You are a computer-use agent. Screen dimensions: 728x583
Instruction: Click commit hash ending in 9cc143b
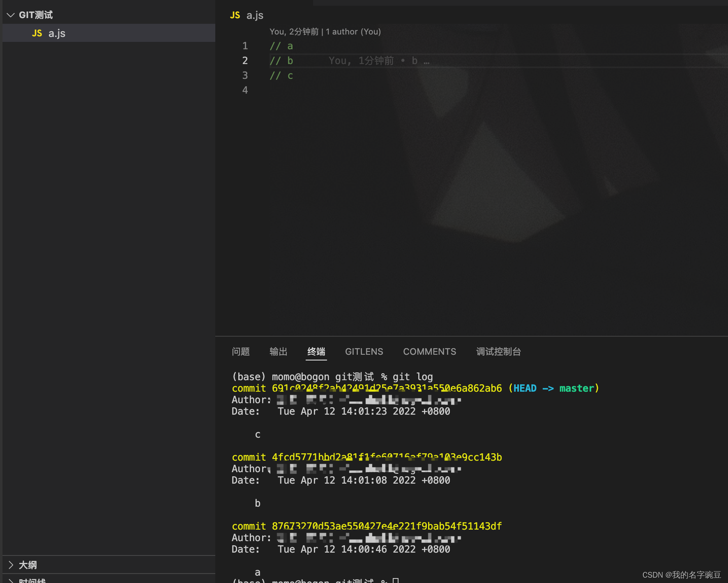tap(387, 457)
